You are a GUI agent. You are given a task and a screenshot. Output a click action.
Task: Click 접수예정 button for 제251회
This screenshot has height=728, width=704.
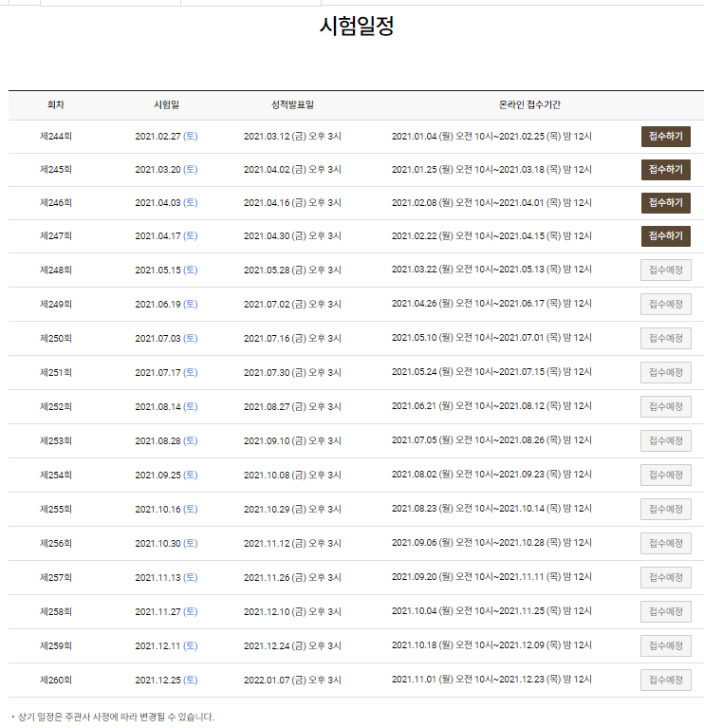point(665,372)
